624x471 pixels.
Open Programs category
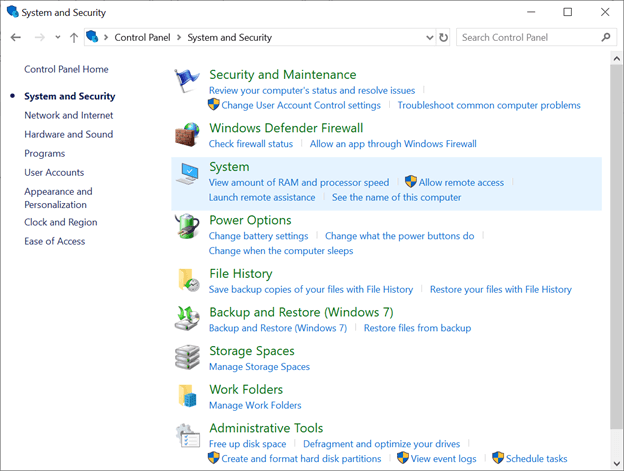pos(45,154)
